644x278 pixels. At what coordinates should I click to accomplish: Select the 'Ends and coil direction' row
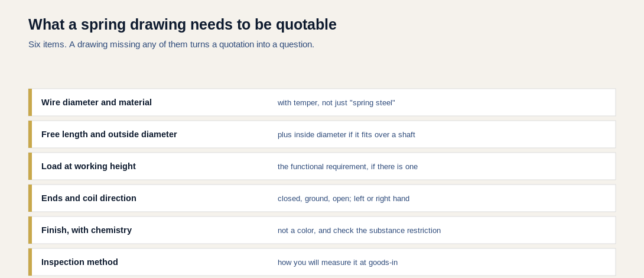point(322,198)
